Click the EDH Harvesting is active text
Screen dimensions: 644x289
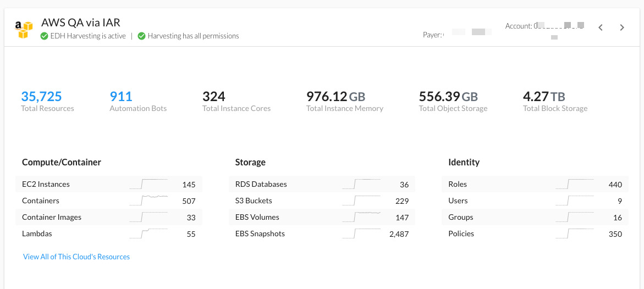[x=88, y=36]
